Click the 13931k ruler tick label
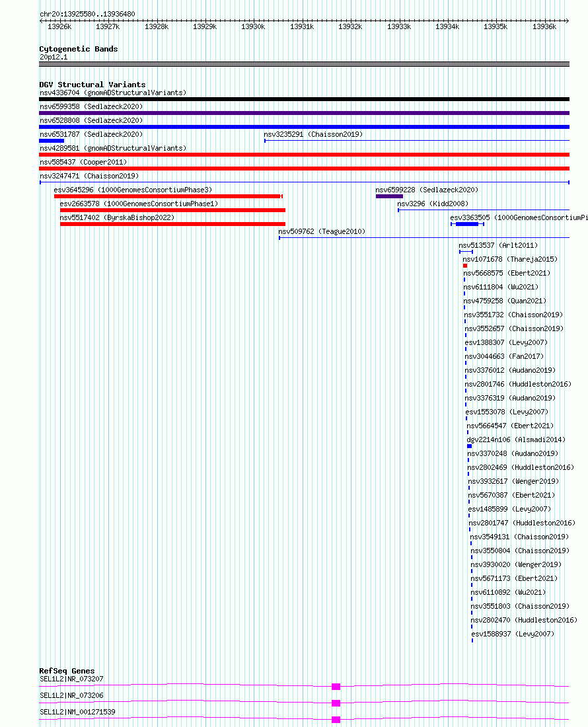The height and width of the screenshot is (727, 588). coord(302,27)
